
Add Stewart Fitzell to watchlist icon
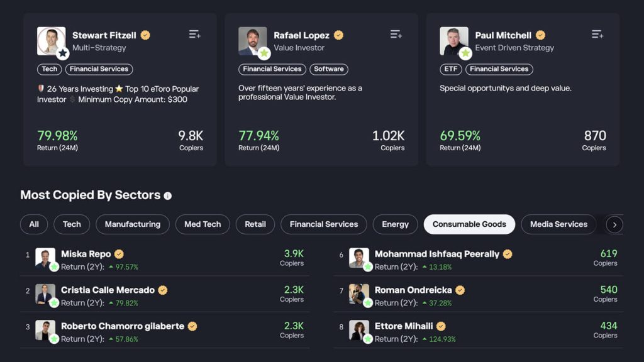(x=195, y=35)
